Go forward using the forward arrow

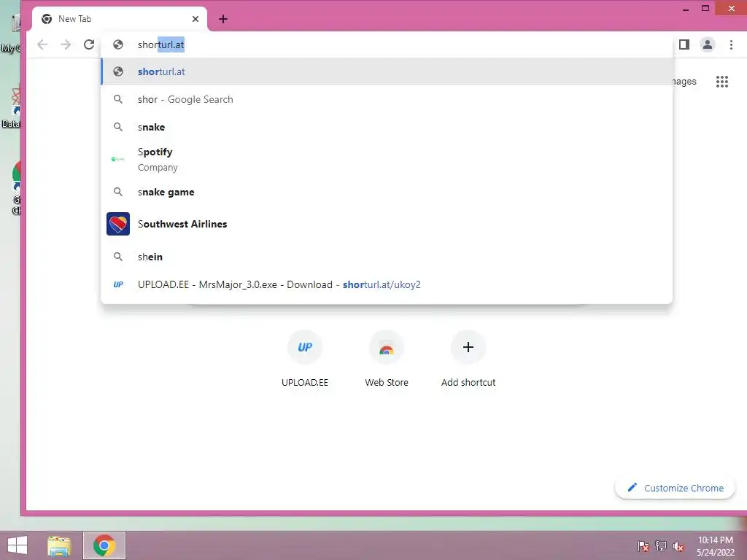[66, 44]
